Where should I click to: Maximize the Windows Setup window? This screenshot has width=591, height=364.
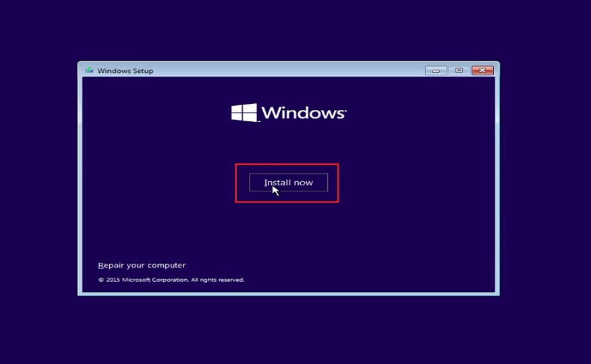coord(459,70)
